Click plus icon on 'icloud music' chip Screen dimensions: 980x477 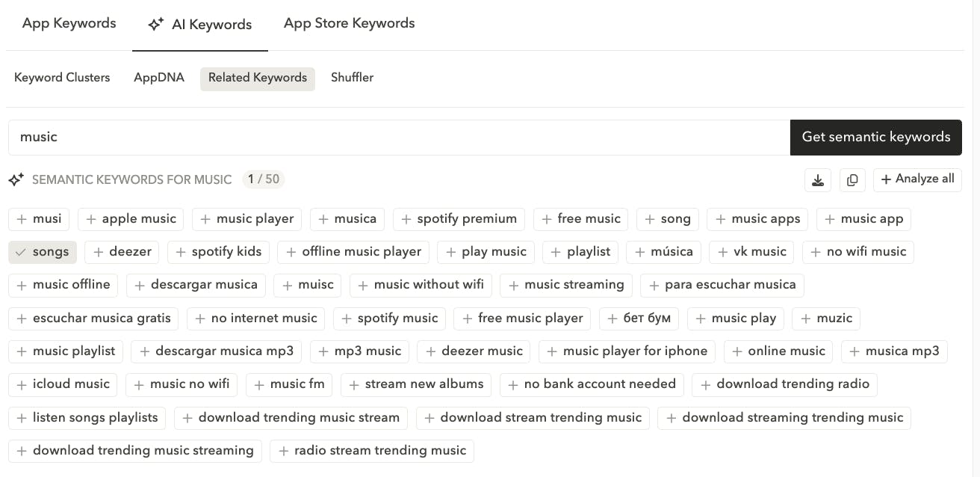(22, 384)
